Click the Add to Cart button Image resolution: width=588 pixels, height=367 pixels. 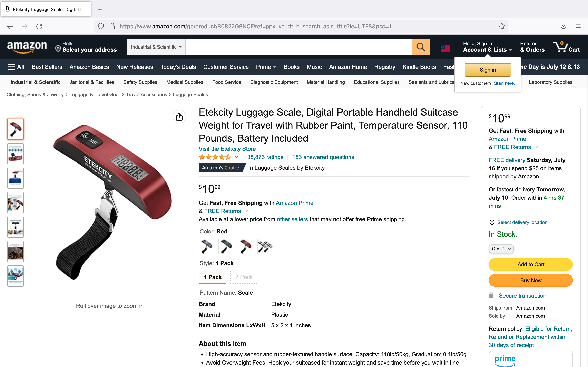coord(531,264)
